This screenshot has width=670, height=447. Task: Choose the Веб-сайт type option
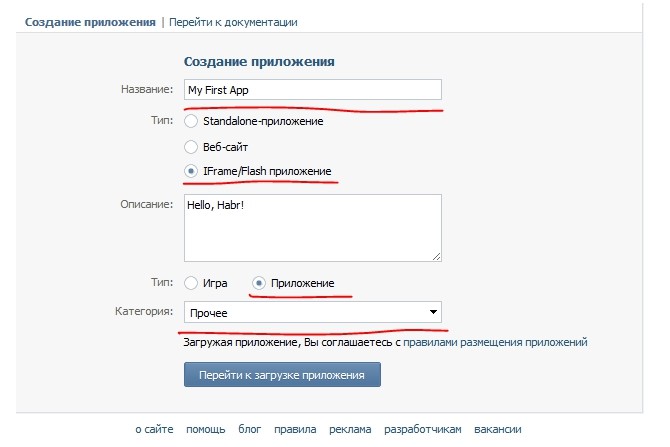tap(192, 146)
